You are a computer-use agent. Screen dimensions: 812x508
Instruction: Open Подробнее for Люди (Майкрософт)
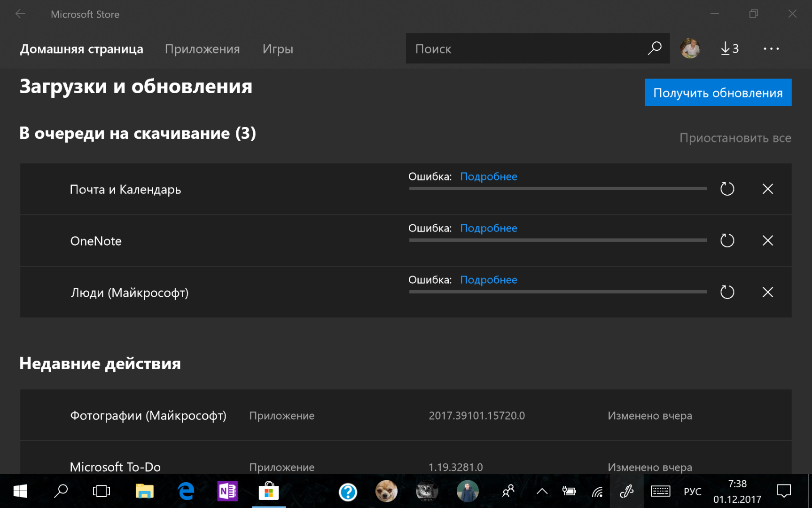pos(488,280)
